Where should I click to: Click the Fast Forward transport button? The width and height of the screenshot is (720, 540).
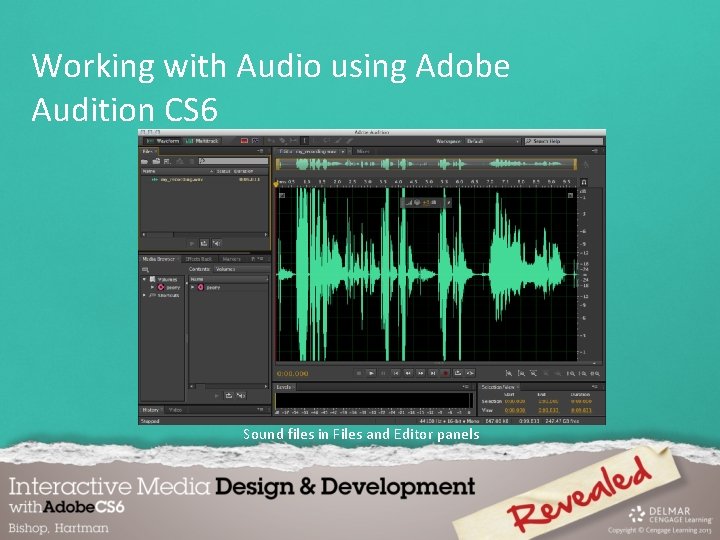pyautogui.click(x=420, y=373)
